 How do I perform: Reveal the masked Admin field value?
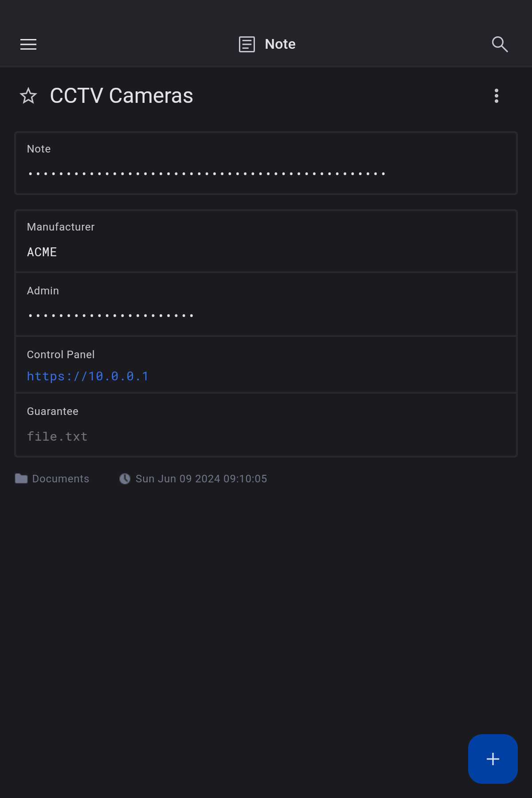pyautogui.click(x=111, y=315)
